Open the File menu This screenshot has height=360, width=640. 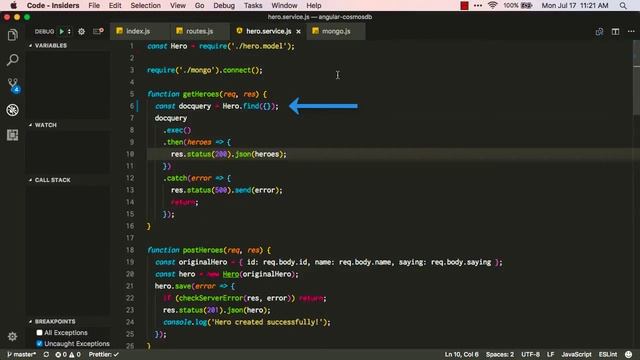click(x=94, y=5)
